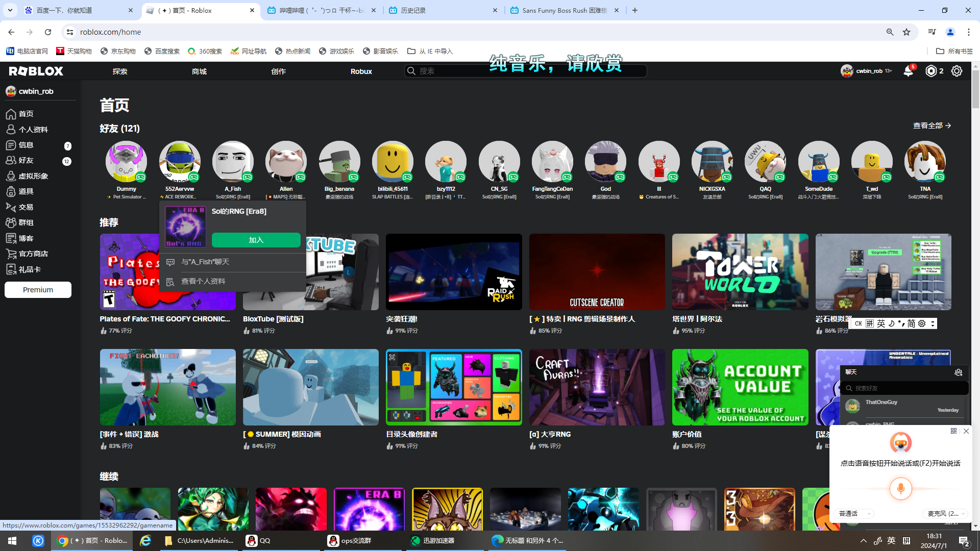Open 探索 in the Roblox top nav
Image resolution: width=980 pixels, height=551 pixels.
click(x=120, y=71)
